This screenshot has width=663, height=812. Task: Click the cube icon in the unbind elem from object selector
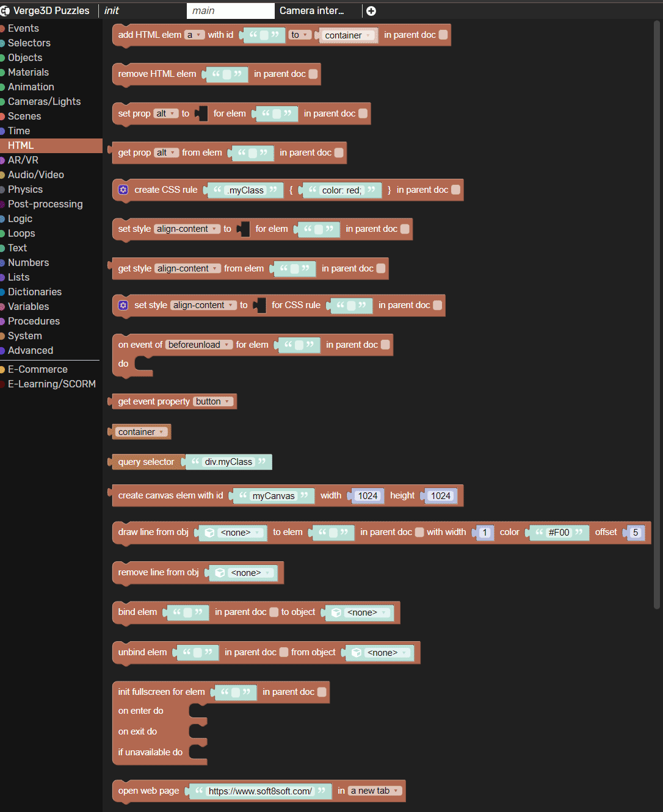[357, 653]
